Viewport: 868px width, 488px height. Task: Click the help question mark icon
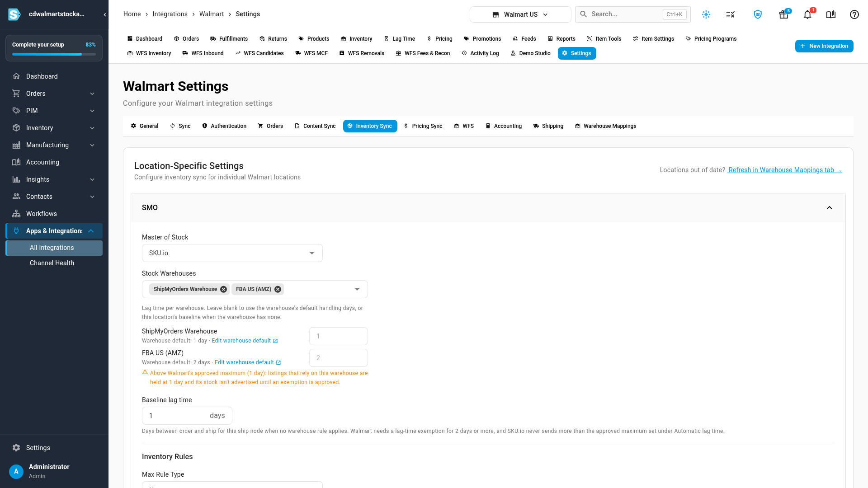point(854,14)
